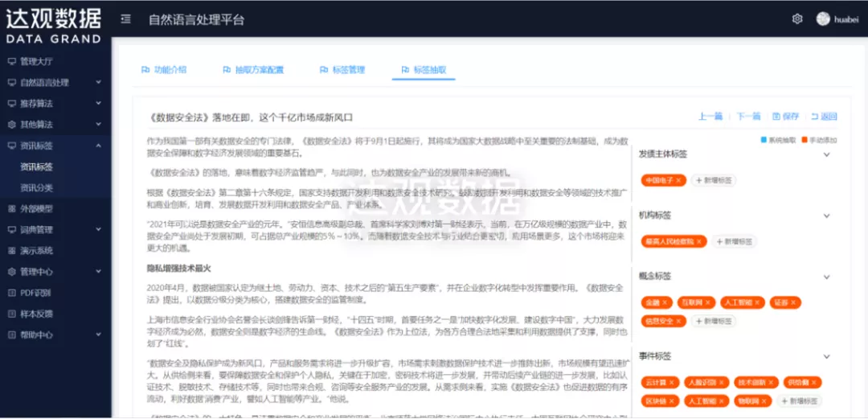Delete the 最高人民检察院 tag via its X
The image size is (868, 419).
699,241
